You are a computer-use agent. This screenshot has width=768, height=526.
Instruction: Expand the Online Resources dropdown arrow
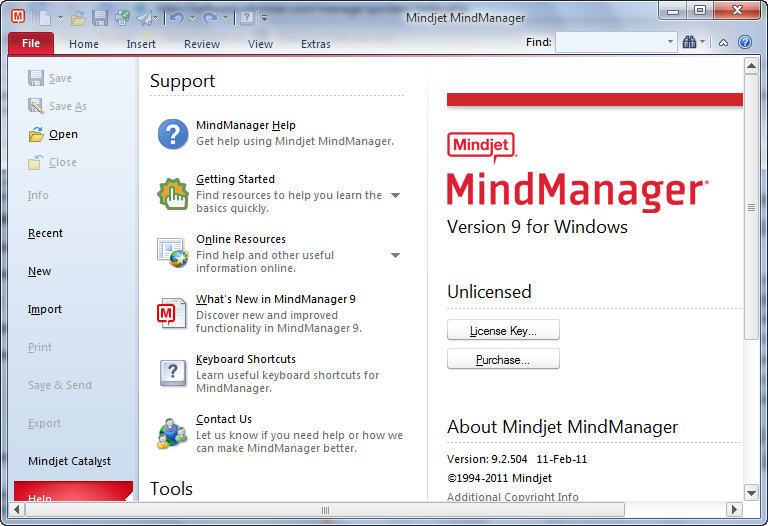pos(395,255)
